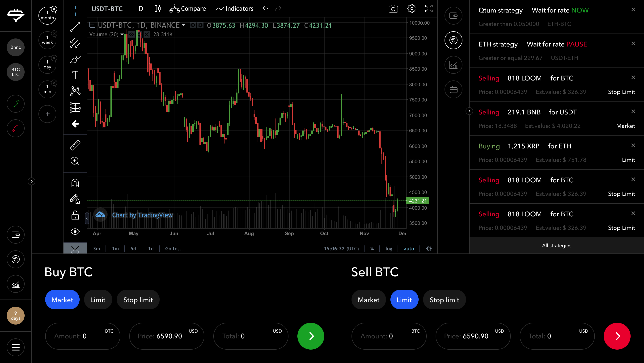Expand the left sidebar chevron
Viewport: 644px width, 363px height.
[32, 181]
